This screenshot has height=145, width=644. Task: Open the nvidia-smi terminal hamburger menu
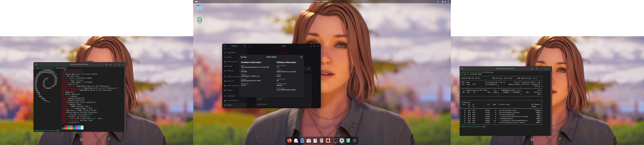coord(537,68)
